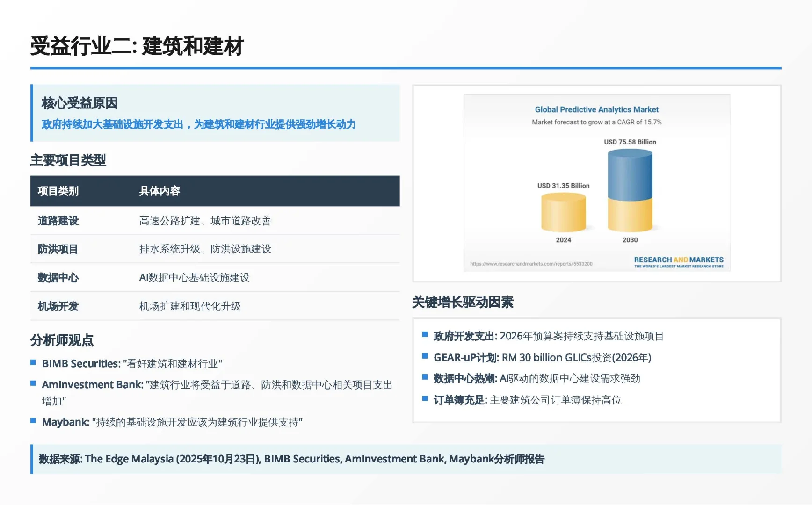Image resolution: width=812 pixels, height=505 pixels.
Task: Click the 具体内容 table header
Action: pyautogui.click(x=159, y=191)
